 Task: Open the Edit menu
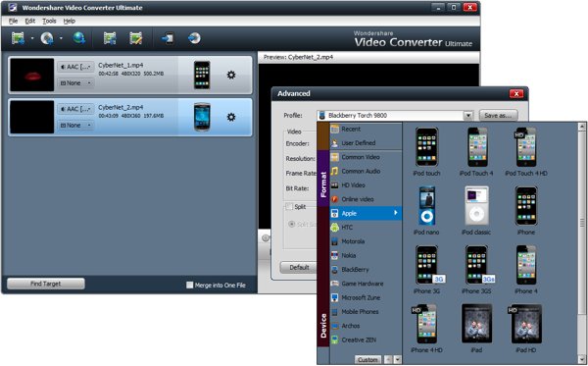[x=30, y=21]
